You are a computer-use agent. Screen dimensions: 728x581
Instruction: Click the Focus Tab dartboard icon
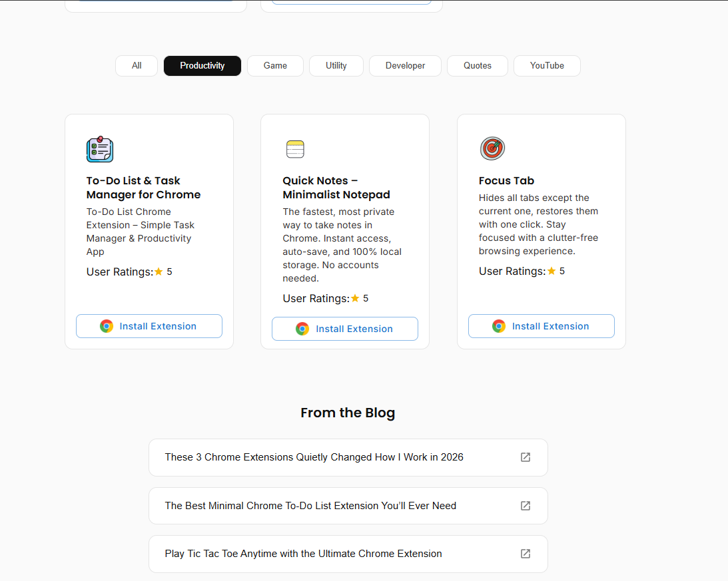pyautogui.click(x=492, y=148)
